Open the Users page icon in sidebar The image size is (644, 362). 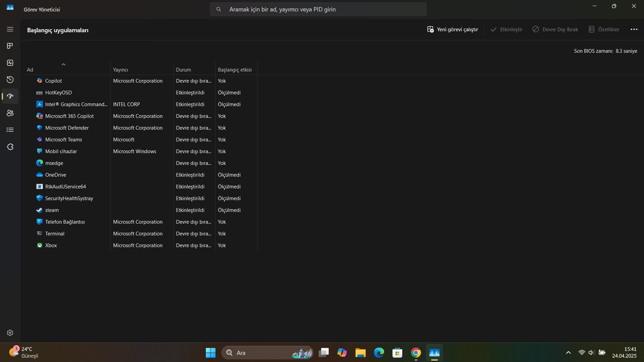pyautogui.click(x=10, y=113)
